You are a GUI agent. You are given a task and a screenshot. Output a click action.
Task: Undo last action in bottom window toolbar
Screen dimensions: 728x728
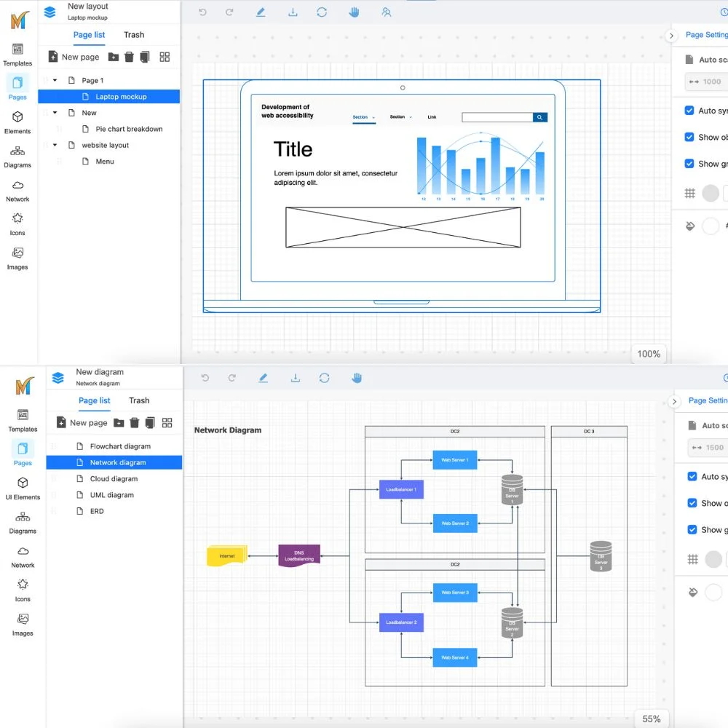tap(205, 378)
